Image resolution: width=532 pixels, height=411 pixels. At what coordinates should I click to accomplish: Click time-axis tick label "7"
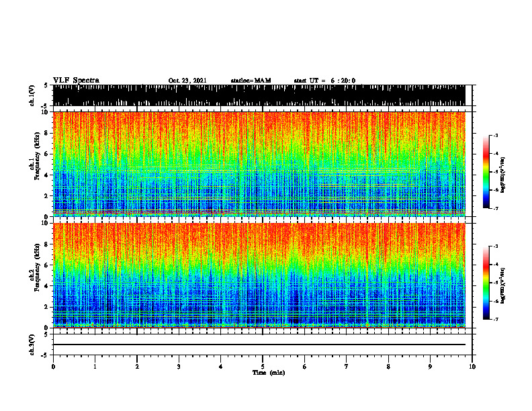click(347, 367)
